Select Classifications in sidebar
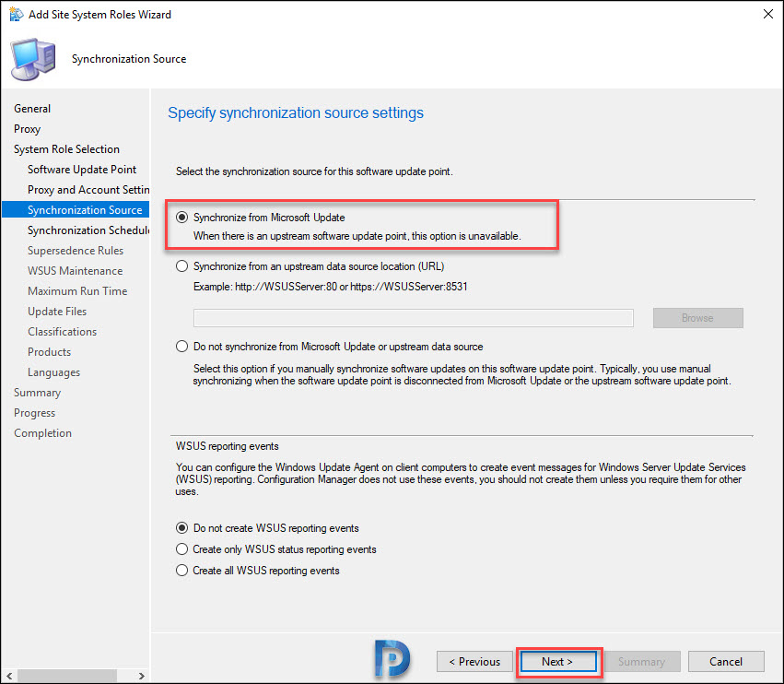784x684 pixels. [x=62, y=332]
